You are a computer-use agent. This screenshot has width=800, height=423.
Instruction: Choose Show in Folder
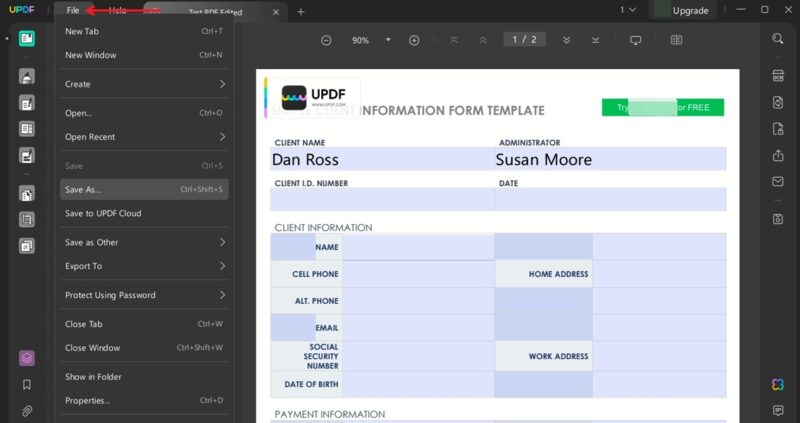click(144, 377)
